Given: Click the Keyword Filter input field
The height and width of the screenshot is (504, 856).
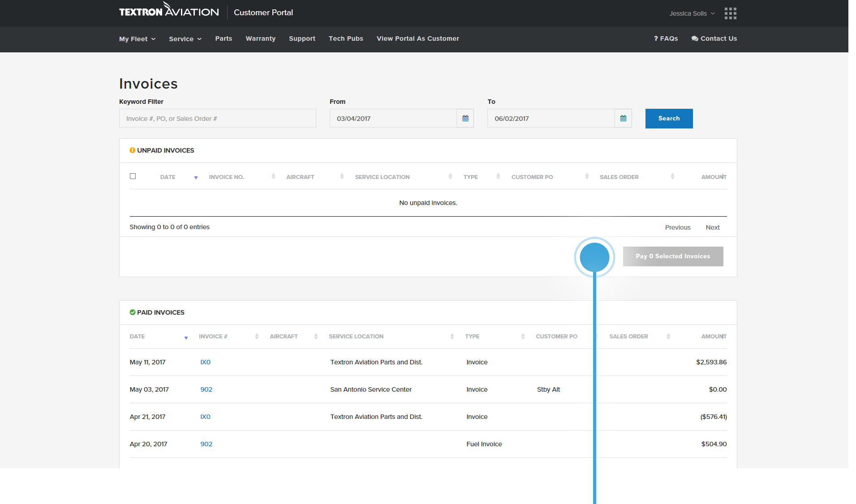Looking at the screenshot, I should (217, 119).
